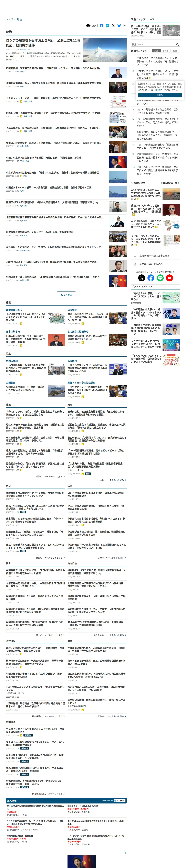The image size is (186, 868).
Task: Open top news thumbnail in sidebar
Action: tap(171, 30)
